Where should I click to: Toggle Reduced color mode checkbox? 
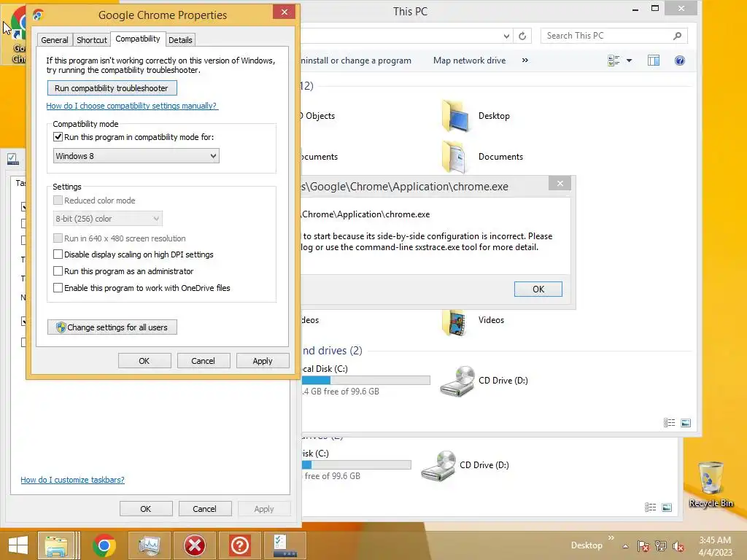coord(58,201)
